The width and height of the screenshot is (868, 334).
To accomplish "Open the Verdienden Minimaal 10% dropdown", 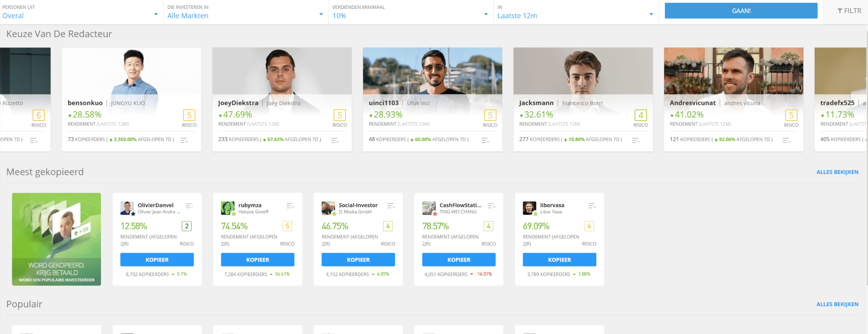I will 410,12.
